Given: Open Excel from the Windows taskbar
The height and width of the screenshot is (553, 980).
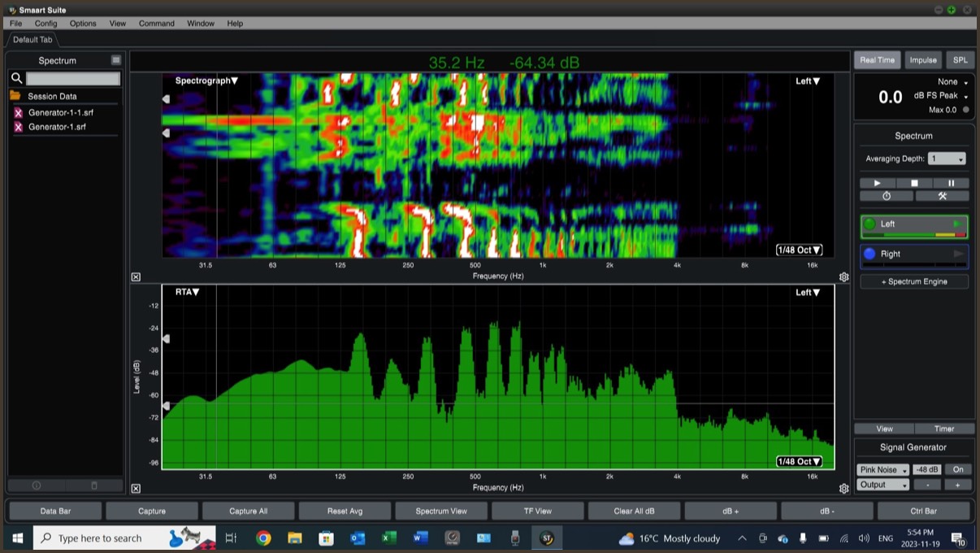Looking at the screenshot, I should click(x=389, y=538).
